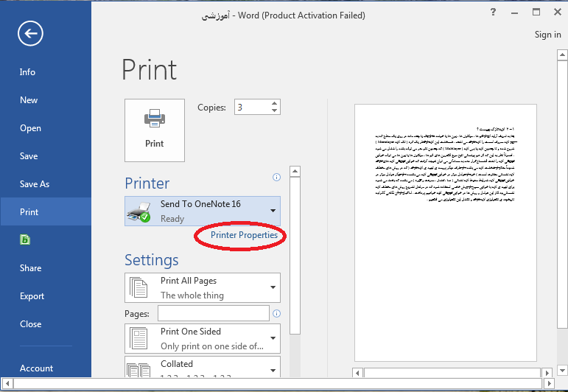Click the document preview page
The image size is (568, 392).
point(446,233)
